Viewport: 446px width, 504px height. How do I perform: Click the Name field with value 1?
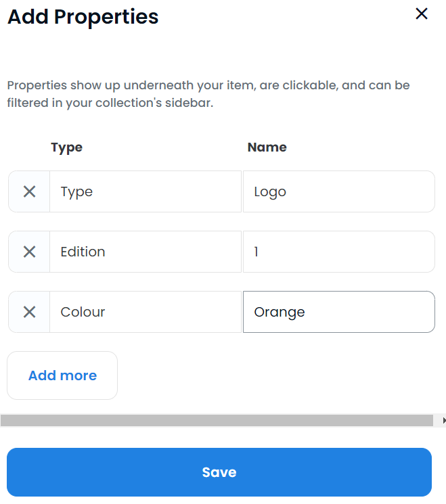click(338, 252)
